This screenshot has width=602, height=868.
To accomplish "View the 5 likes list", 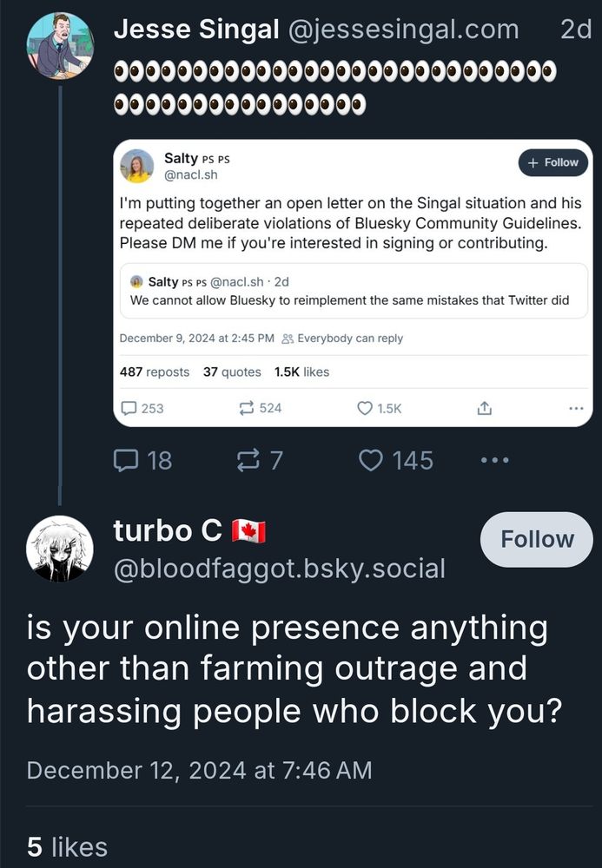I will pos(68,846).
